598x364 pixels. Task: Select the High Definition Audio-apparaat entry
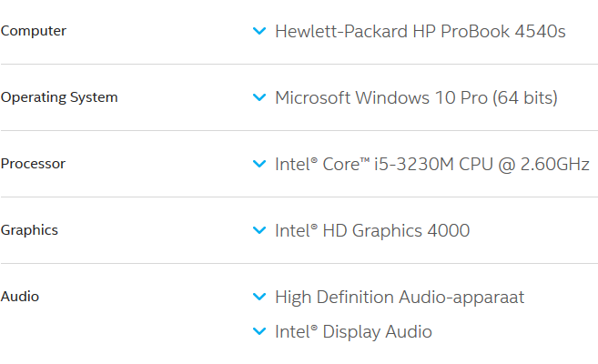click(400, 298)
